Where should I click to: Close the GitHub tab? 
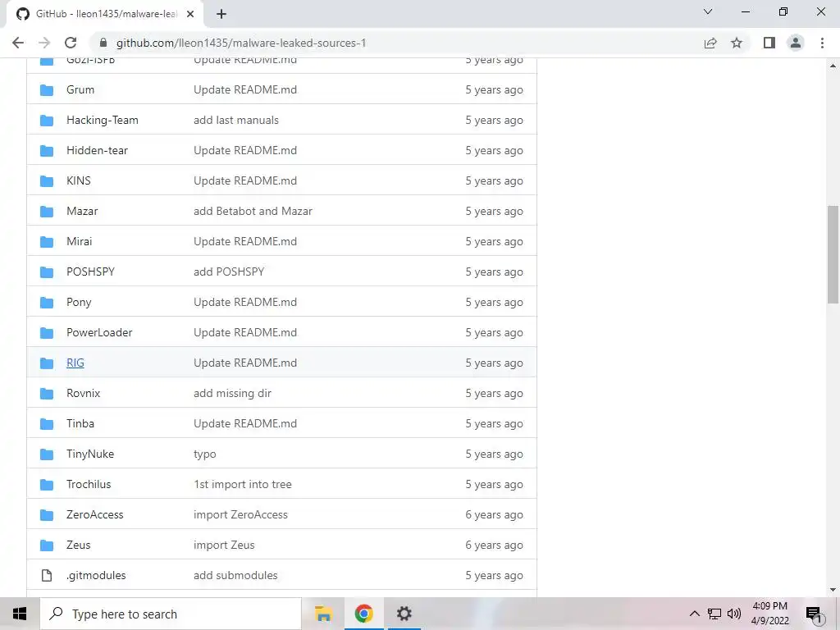190,14
